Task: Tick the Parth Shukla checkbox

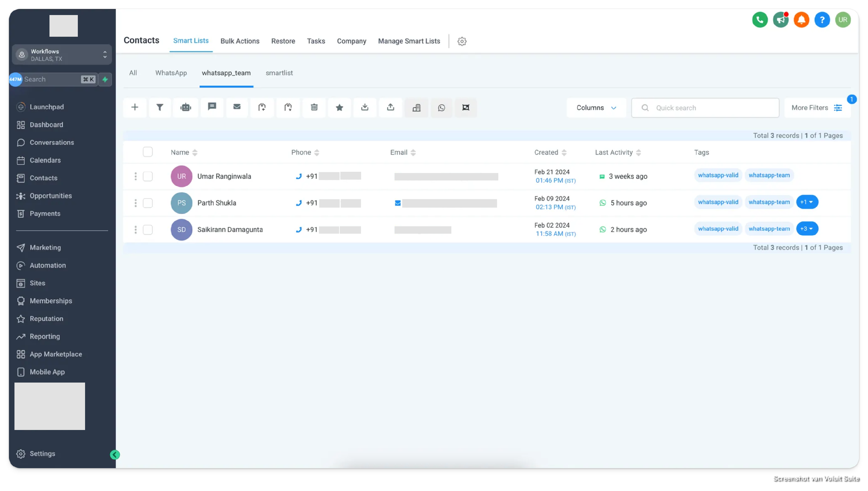Action: [148, 203]
